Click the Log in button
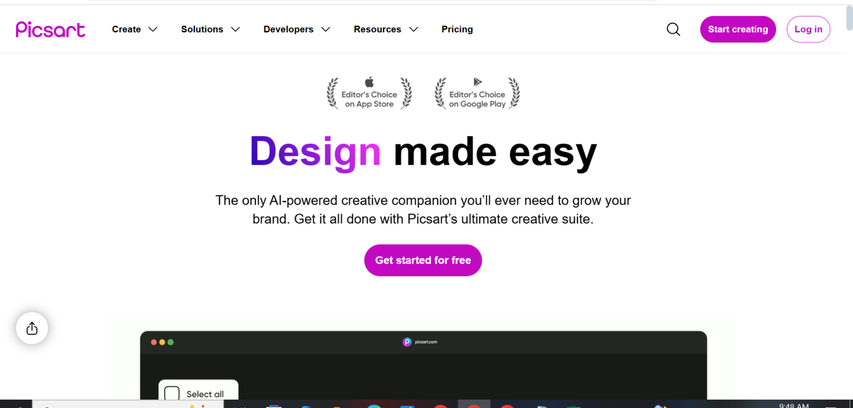The height and width of the screenshot is (408, 853). click(808, 29)
